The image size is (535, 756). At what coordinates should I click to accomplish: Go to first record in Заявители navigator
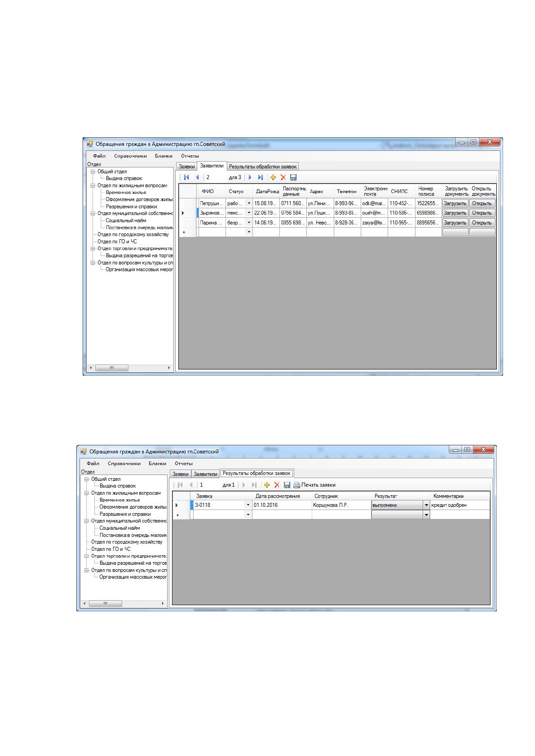186,177
